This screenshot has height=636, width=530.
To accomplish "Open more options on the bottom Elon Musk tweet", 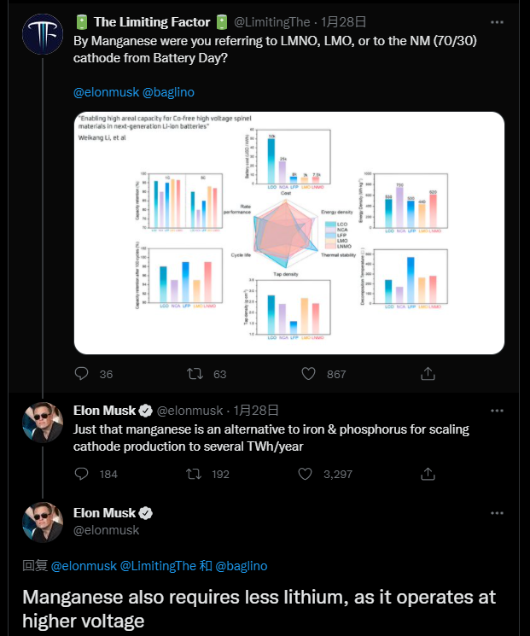I will click(497, 513).
